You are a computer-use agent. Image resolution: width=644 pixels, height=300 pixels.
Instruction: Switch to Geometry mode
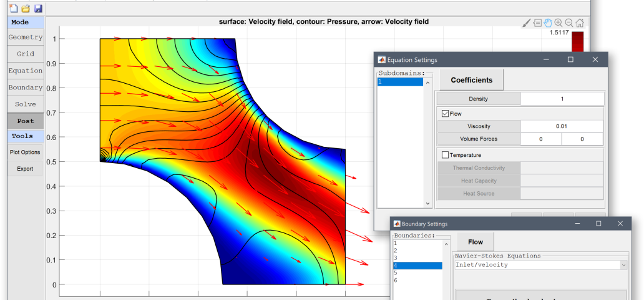pyautogui.click(x=26, y=37)
